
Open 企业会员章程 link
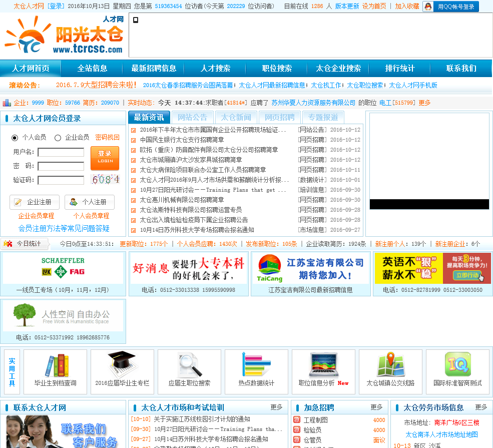[36, 216]
